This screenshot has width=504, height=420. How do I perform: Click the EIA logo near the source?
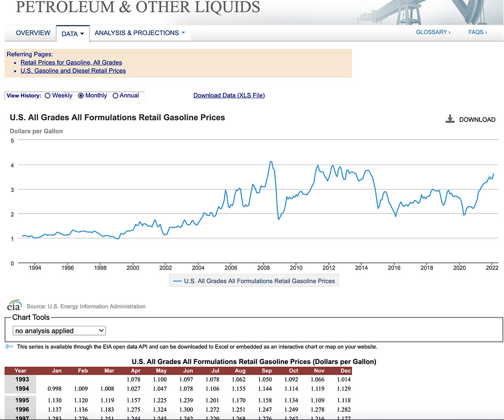[x=14, y=305]
